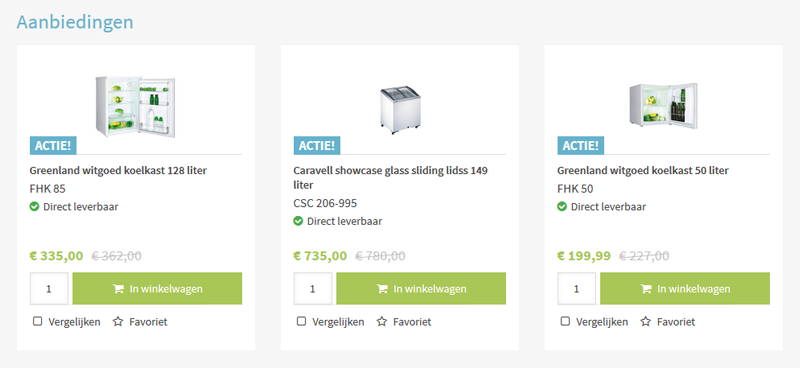
Task: Focus quantity field for FHK 85
Action: (49, 288)
